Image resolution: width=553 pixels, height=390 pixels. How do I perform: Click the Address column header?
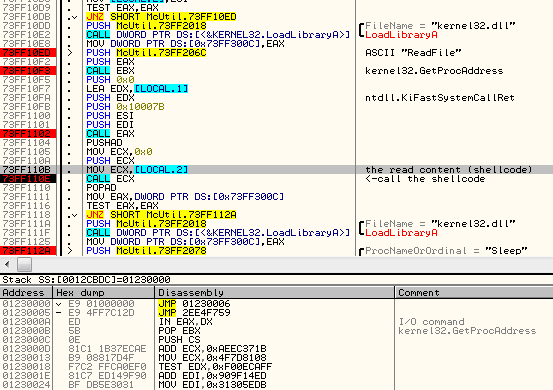(x=26, y=293)
